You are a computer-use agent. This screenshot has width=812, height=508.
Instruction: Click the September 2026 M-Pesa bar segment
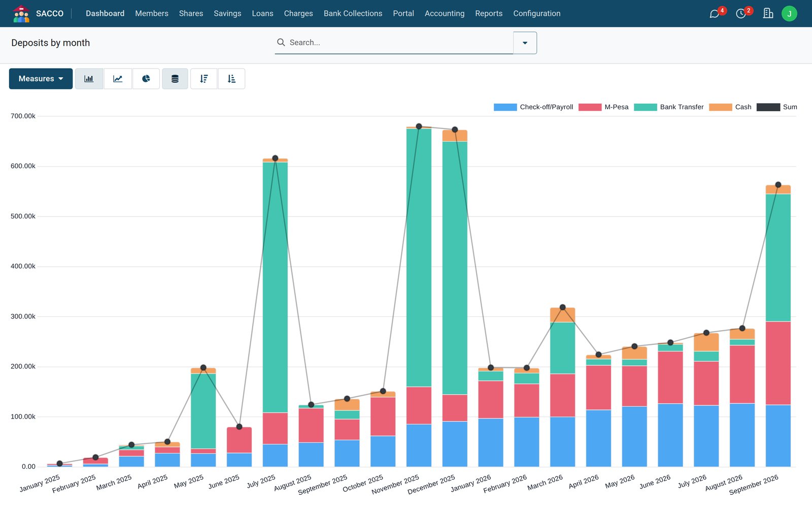click(778, 363)
